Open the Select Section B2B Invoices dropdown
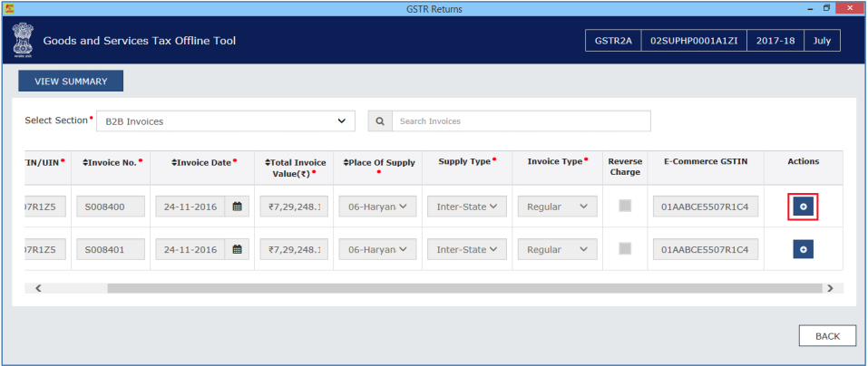Viewport: 868px width, 366px height. click(226, 121)
